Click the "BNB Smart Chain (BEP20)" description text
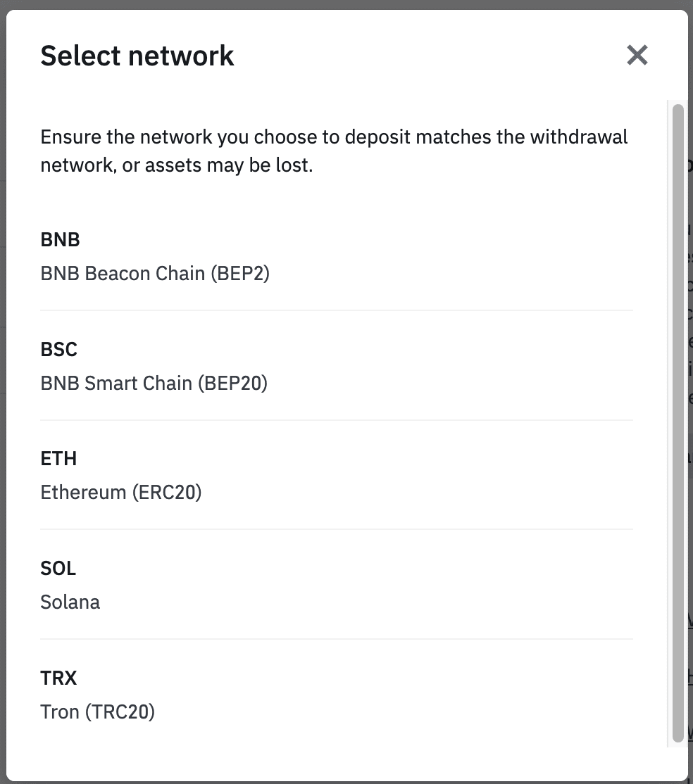Viewport: 693px width, 784px height. point(154,384)
